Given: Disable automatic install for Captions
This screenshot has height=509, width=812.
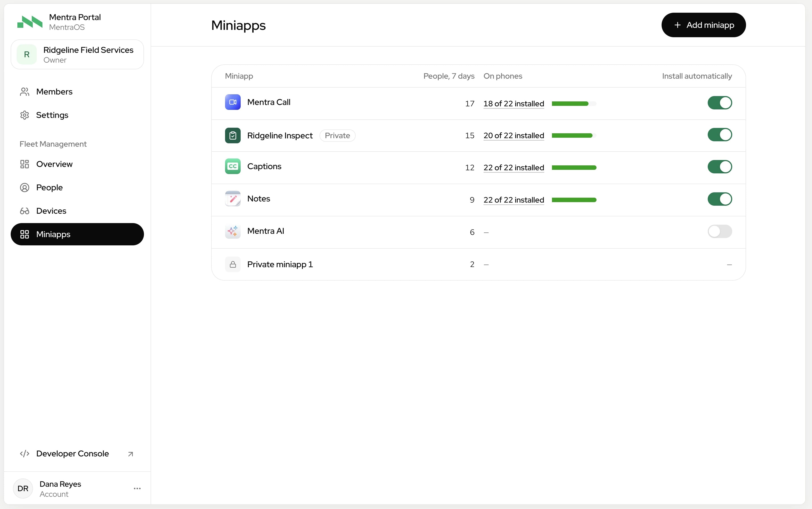Looking at the screenshot, I should [x=720, y=167].
